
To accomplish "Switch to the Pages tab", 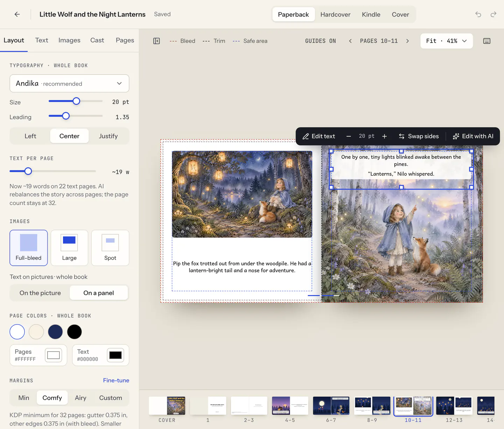I will pyautogui.click(x=125, y=40).
